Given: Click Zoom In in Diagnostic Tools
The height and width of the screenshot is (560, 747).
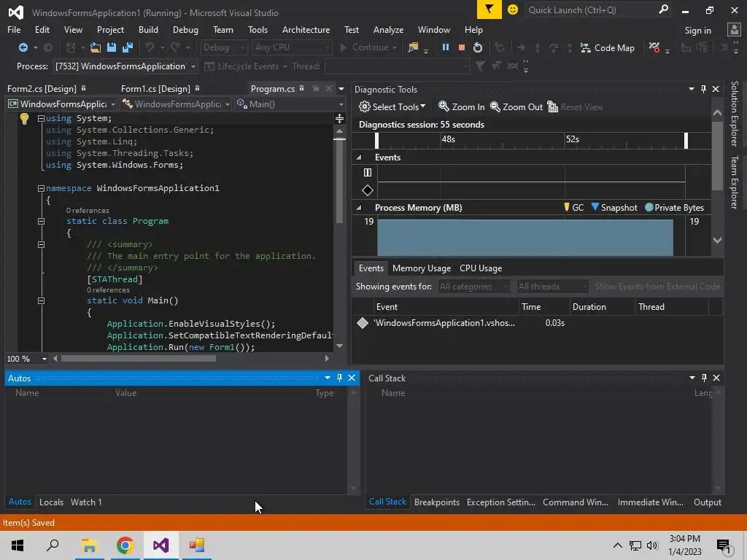Looking at the screenshot, I should 461,106.
